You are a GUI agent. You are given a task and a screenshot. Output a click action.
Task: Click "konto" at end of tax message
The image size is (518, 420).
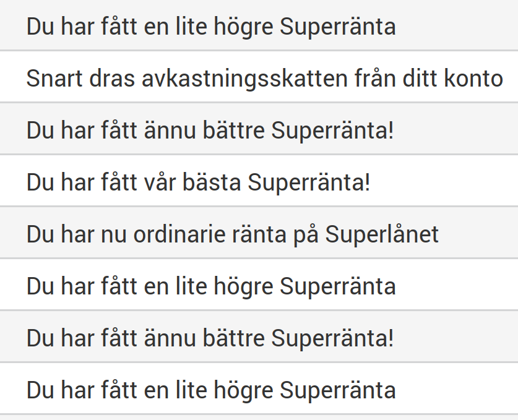473,79
